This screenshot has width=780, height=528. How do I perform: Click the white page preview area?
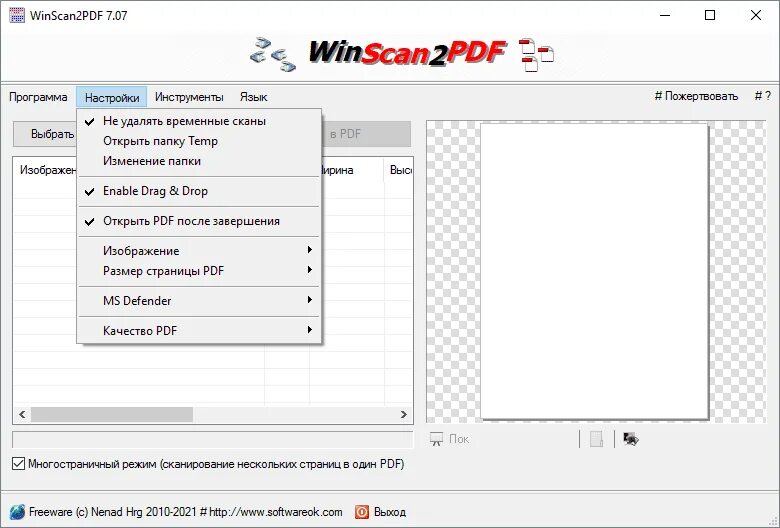tap(594, 271)
